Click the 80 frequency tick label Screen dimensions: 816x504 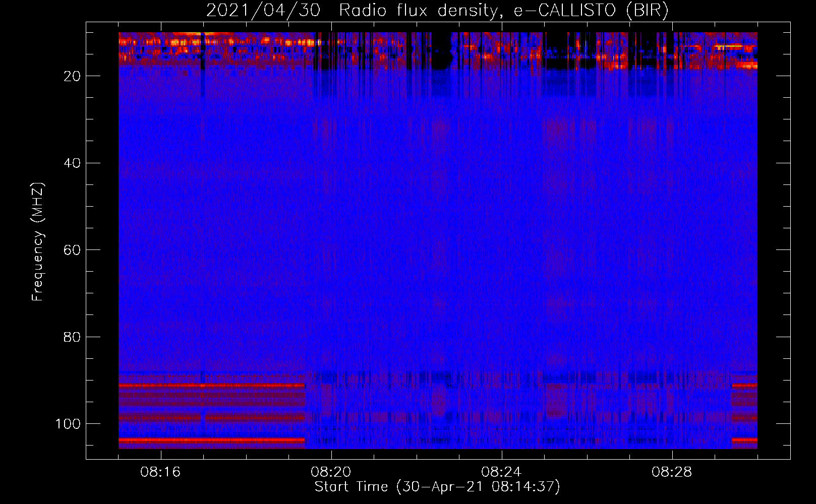(72, 337)
